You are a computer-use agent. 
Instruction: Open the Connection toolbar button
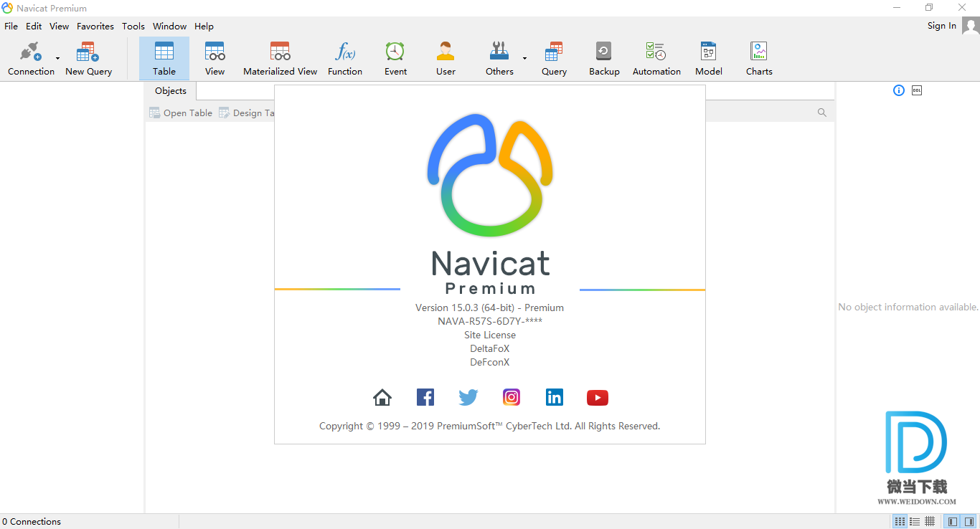(31, 59)
